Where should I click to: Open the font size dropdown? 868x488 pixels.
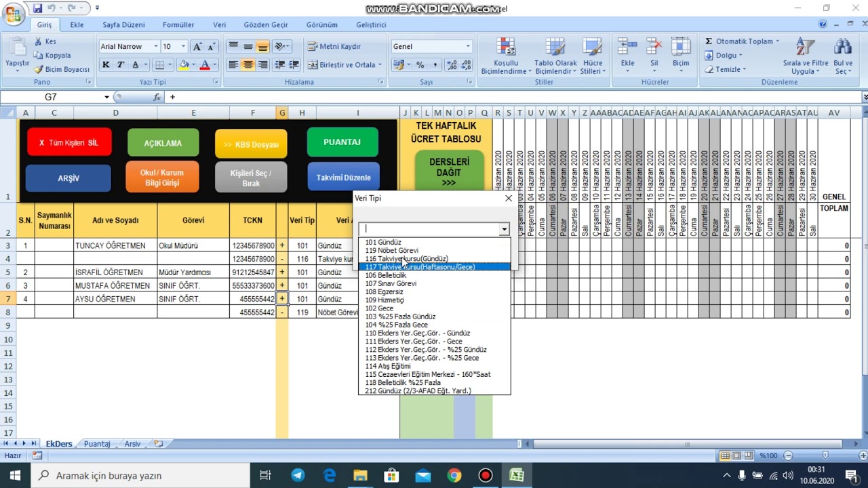184,47
